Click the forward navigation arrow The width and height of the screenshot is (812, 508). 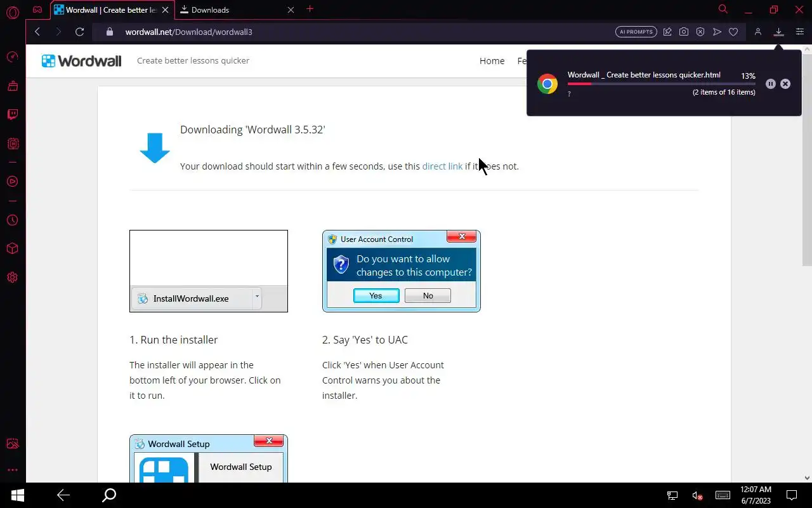pyautogui.click(x=58, y=32)
